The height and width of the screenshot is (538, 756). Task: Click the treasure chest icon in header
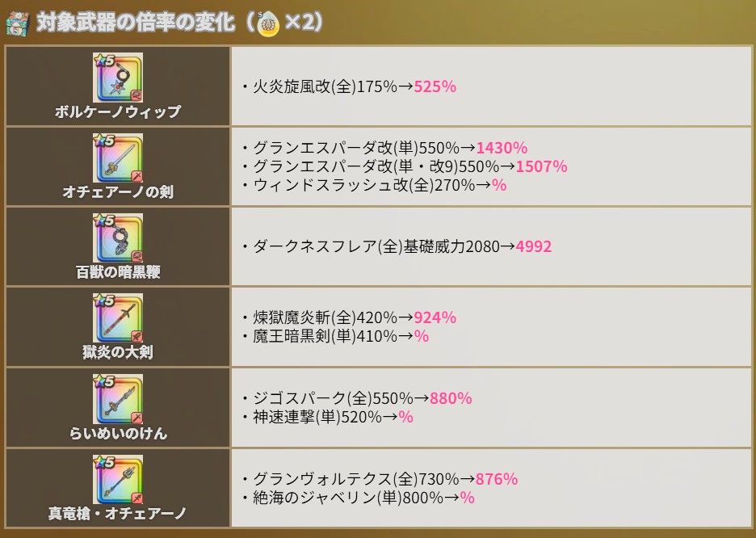click(x=18, y=22)
